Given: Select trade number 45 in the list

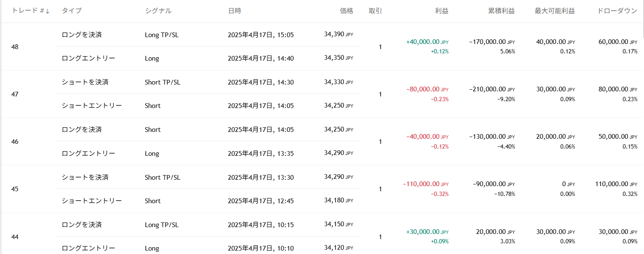Looking at the screenshot, I should [15, 189].
